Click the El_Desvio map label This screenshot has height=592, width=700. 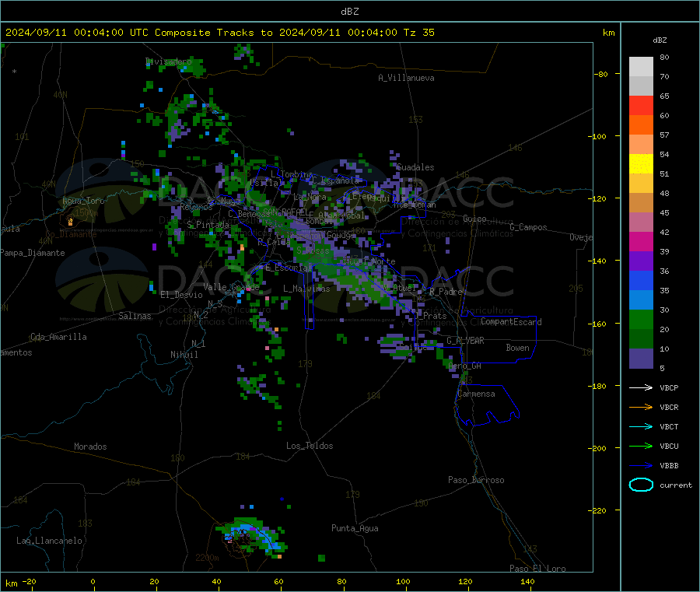click(x=181, y=295)
